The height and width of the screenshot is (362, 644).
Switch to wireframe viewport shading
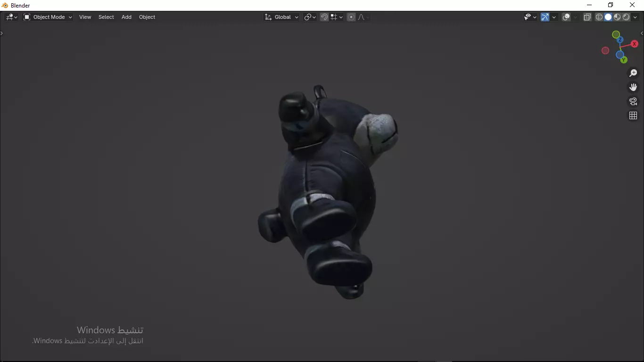pos(599,17)
